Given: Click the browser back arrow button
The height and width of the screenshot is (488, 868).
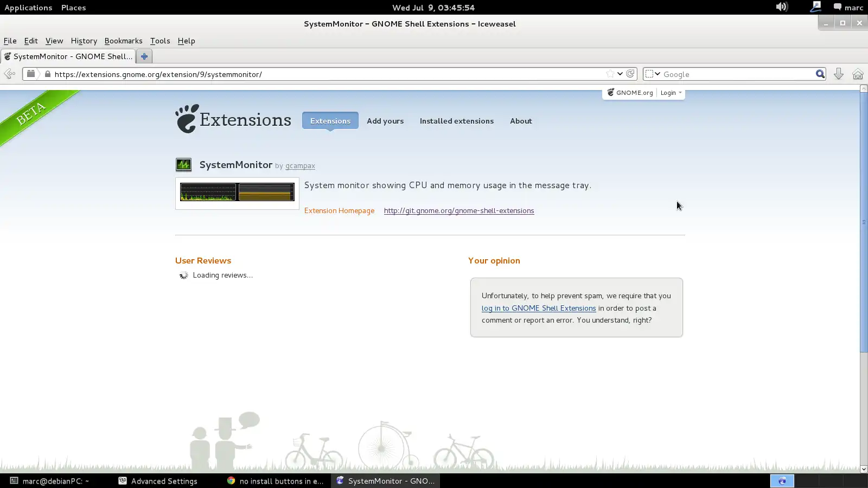Looking at the screenshot, I should tap(9, 74).
